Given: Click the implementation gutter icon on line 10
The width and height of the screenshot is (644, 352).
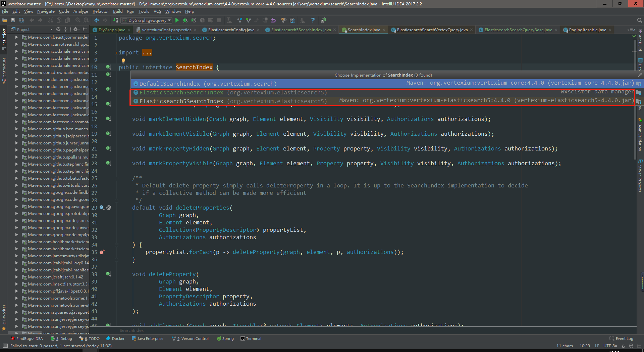Looking at the screenshot, I should coord(108,67).
